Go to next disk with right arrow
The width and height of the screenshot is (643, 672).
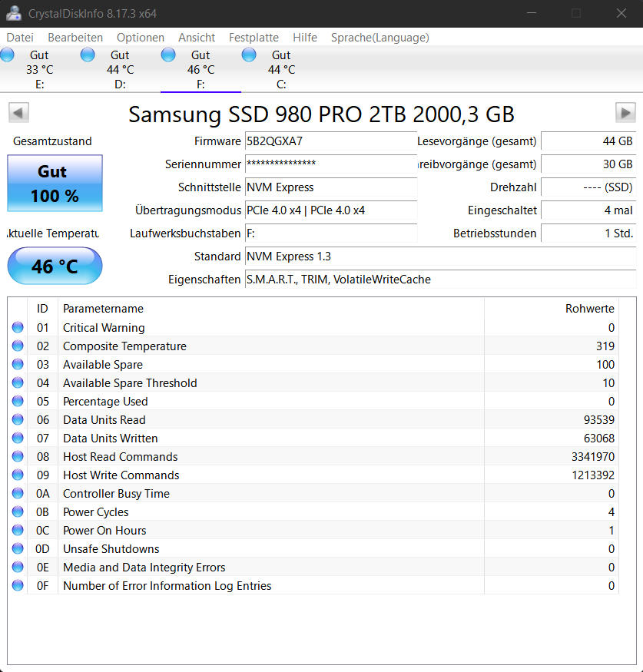[x=625, y=113]
